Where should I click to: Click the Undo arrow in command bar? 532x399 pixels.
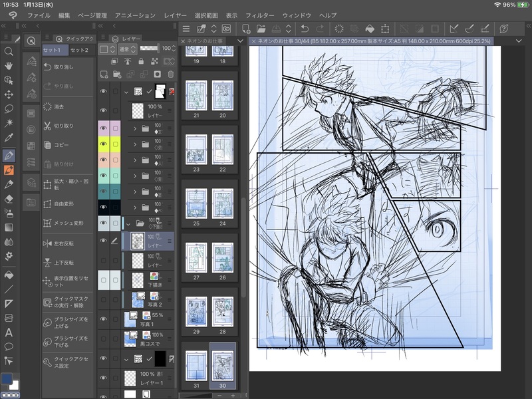(x=305, y=29)
